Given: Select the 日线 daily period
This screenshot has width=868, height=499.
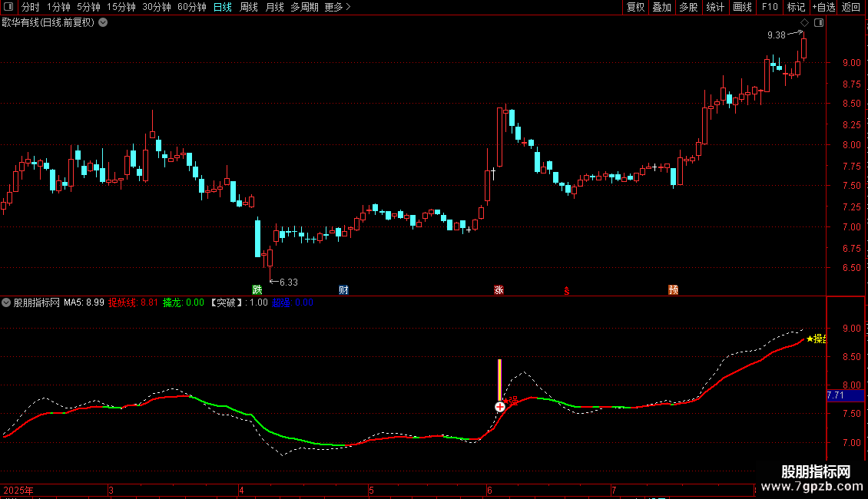Looking at the screenshot, I should (223, 7).
